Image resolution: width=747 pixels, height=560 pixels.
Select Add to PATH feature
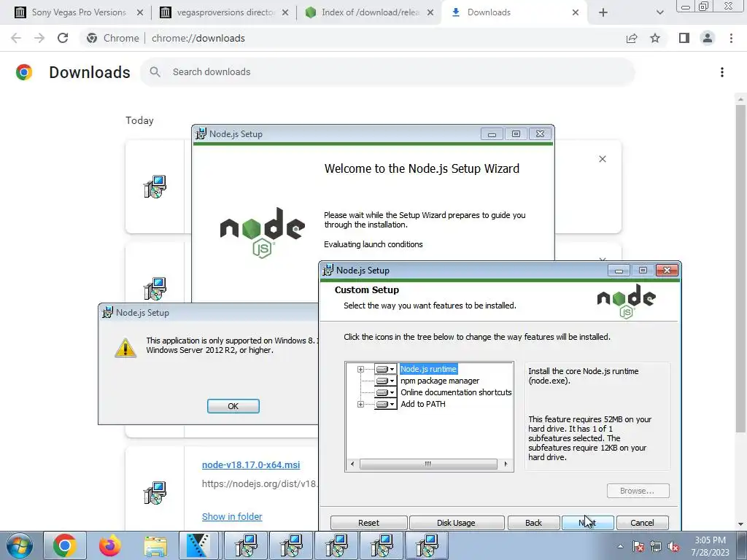tap(423, 404)
